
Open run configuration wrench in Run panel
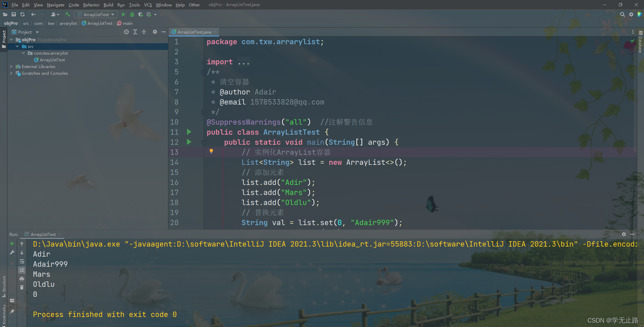[x=12, y=252]
